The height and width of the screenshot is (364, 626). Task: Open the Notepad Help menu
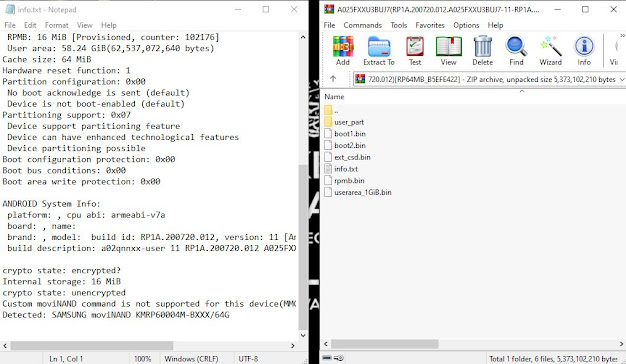(109, 25)
